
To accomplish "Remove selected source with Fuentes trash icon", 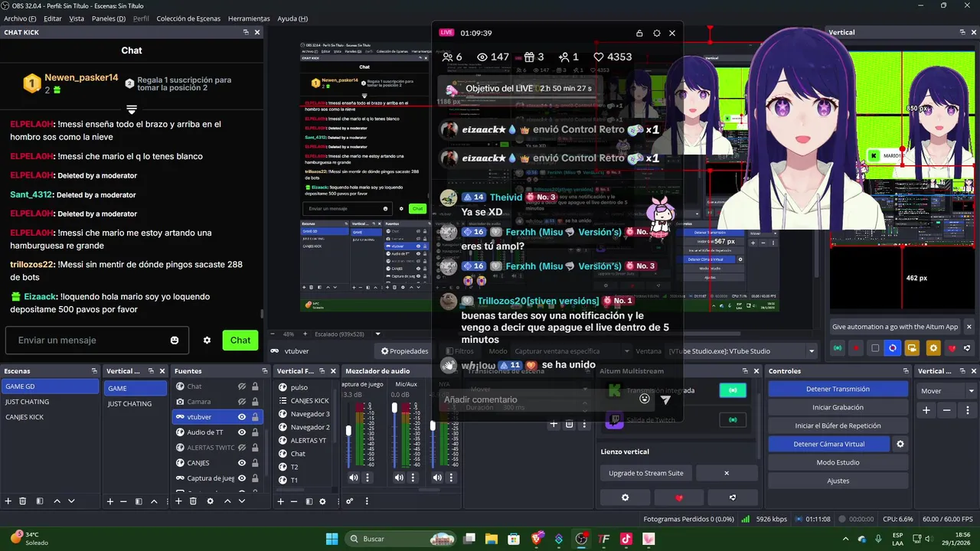I will coord(194,501).
